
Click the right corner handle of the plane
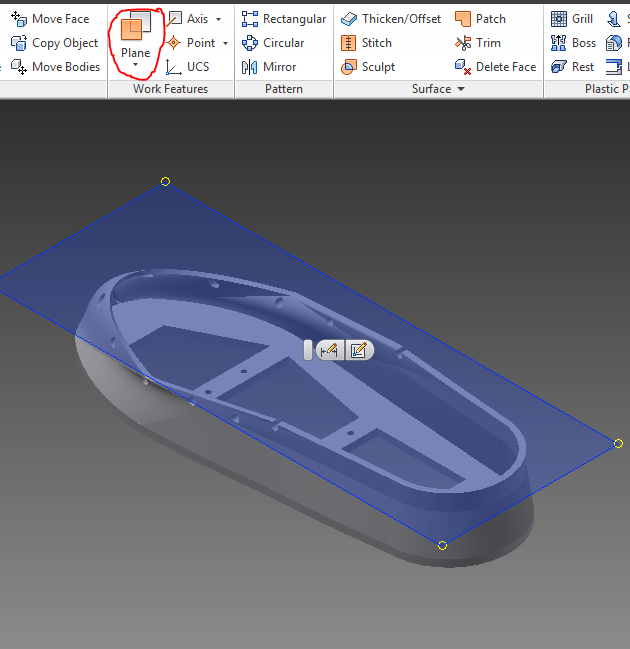point(618,443)
